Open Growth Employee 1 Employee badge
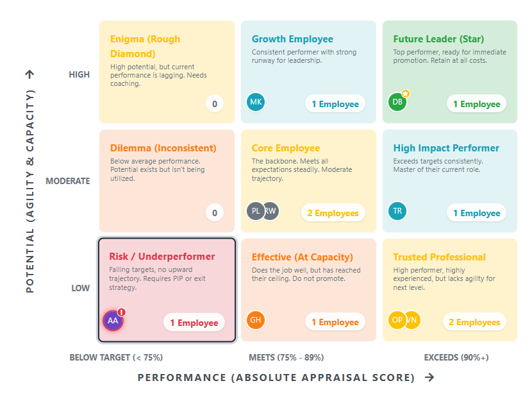Screen dimensions: 532x399 click(x=335, y=104)
